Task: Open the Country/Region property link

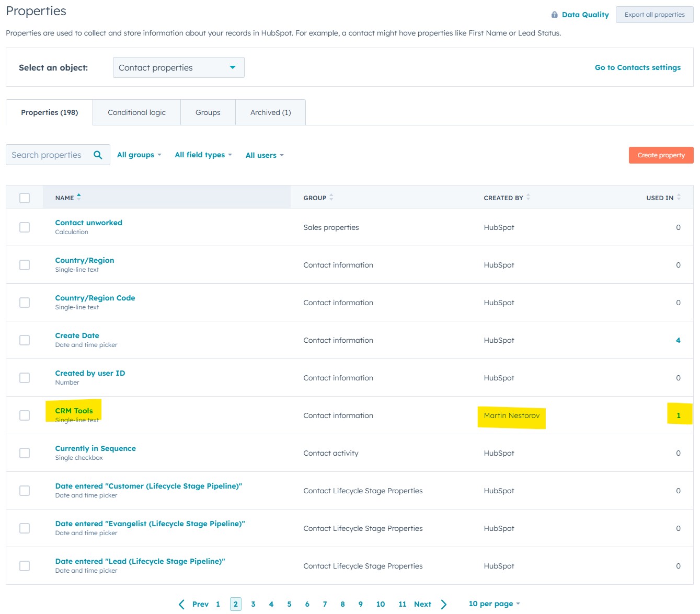Action: (85, 260)
